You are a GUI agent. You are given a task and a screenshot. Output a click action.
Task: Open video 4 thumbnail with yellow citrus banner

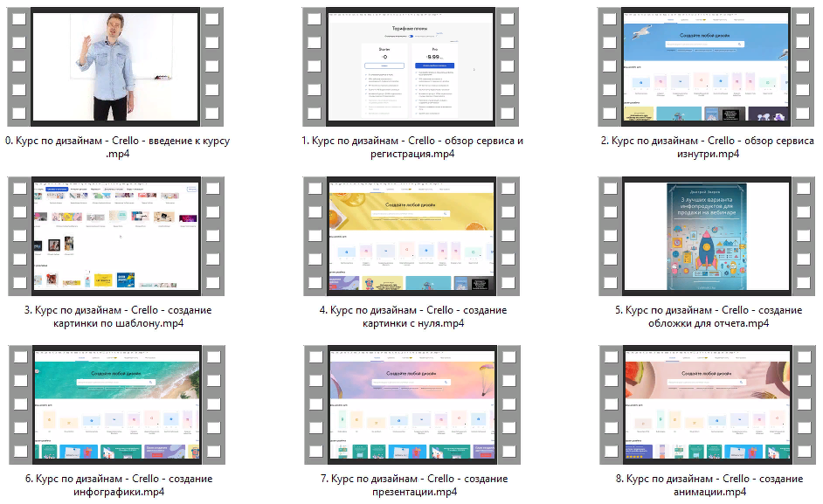pos(412,234)
